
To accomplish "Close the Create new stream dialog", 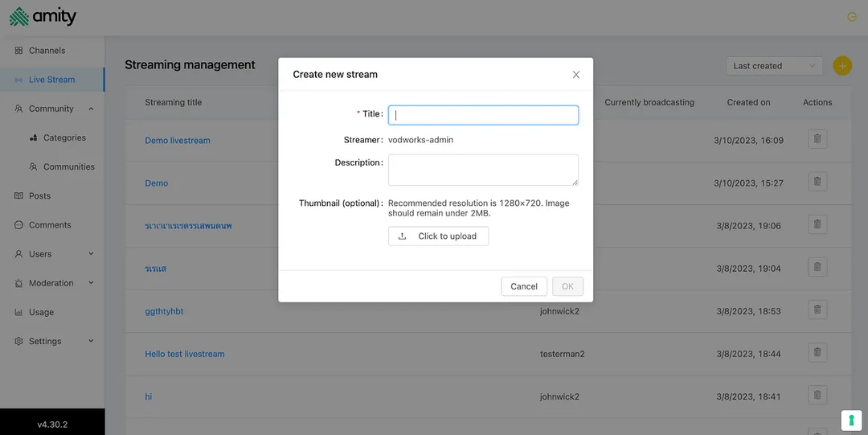I will 575,75.
